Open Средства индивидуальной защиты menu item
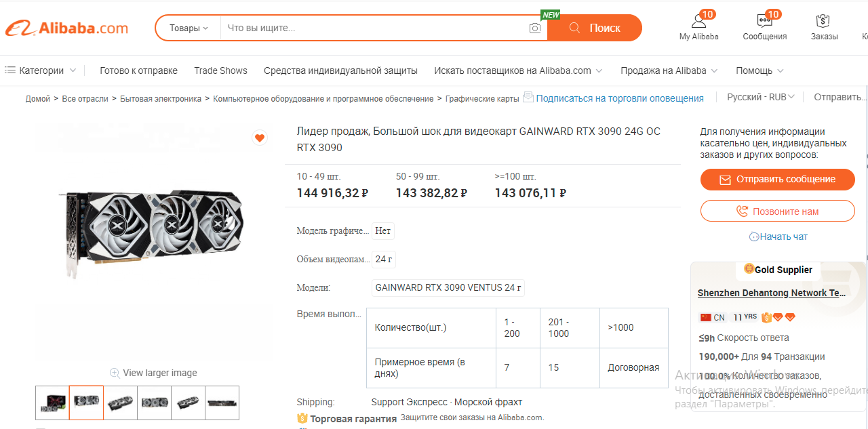868x429 pixels. pos(340,70)
